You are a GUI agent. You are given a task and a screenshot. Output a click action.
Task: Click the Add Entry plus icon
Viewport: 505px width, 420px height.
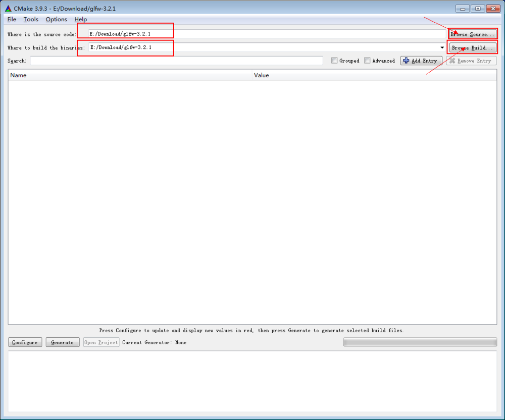click(x=407, y=60)
